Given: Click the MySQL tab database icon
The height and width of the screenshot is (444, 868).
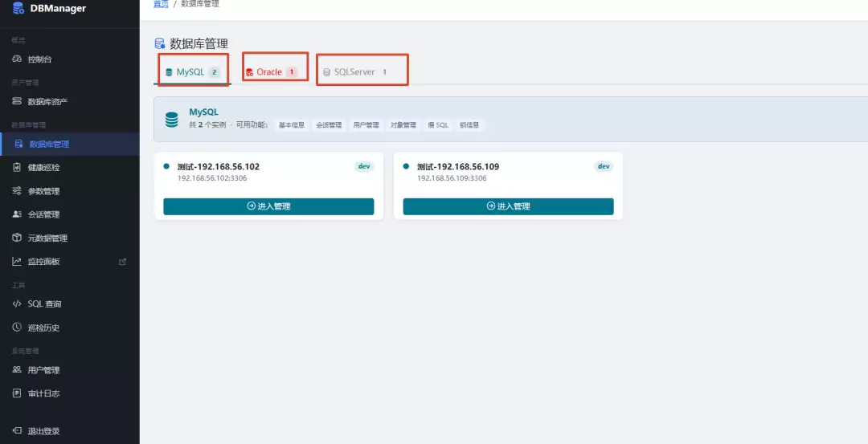Looking at the screenshot, I should 169,72.
